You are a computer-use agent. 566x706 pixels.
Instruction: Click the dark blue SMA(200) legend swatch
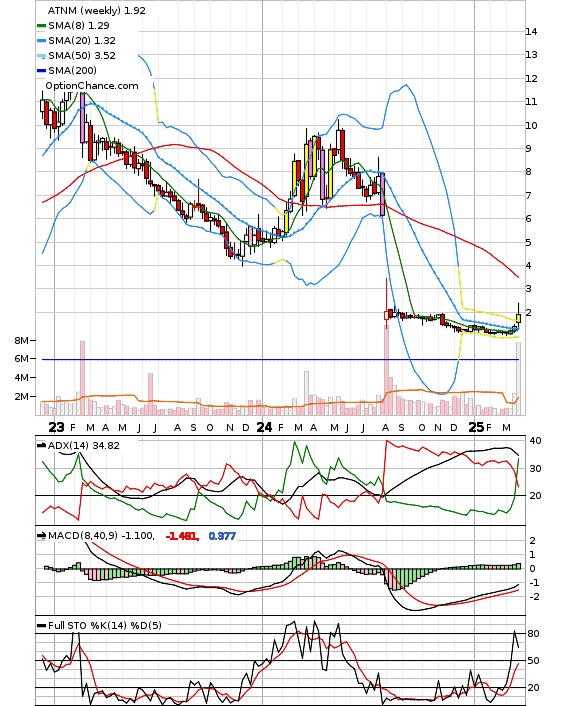41,71
